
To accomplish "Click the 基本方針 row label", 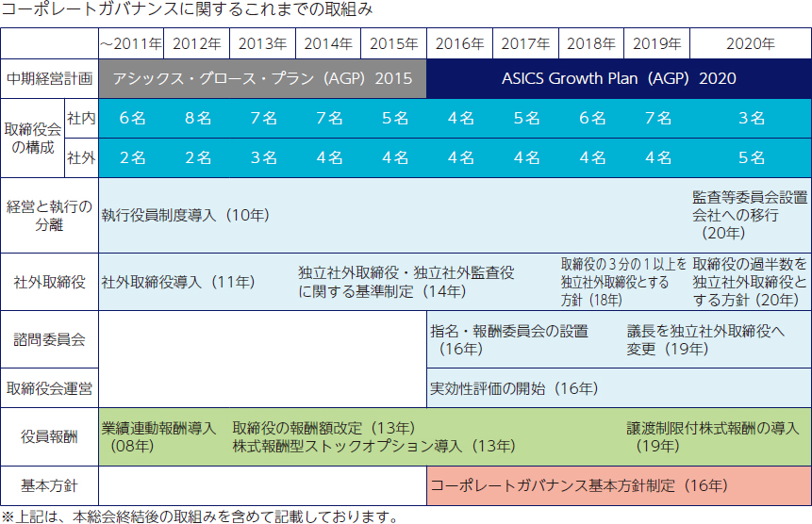I will 49,486.
